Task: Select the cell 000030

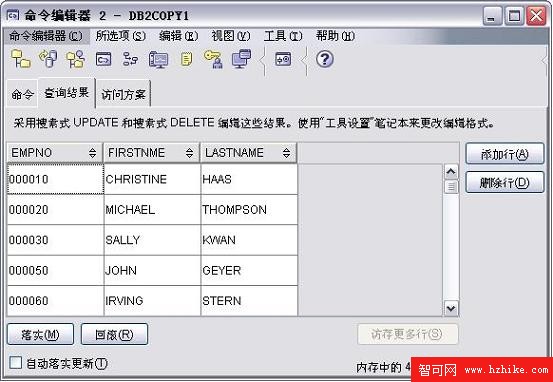Action: pos(55,240)
